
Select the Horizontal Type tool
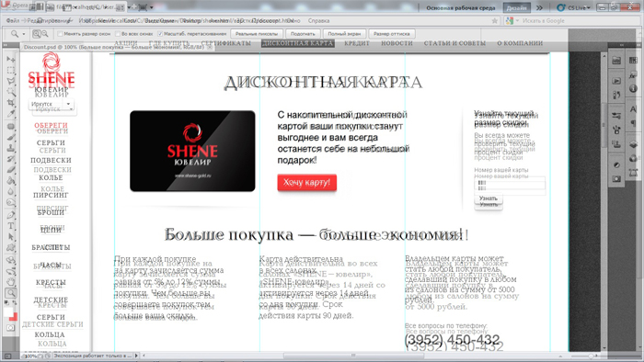(x=11, y=226)
